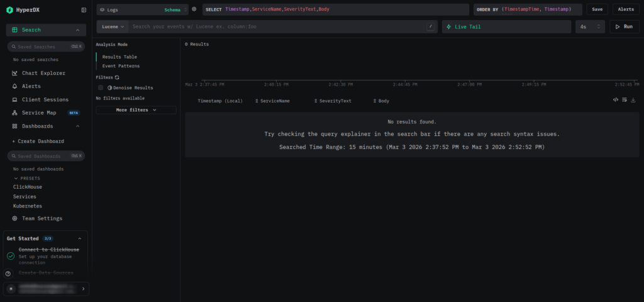
Task: Switch analysis mode to Event Patterns
Action: coord(121,66)
